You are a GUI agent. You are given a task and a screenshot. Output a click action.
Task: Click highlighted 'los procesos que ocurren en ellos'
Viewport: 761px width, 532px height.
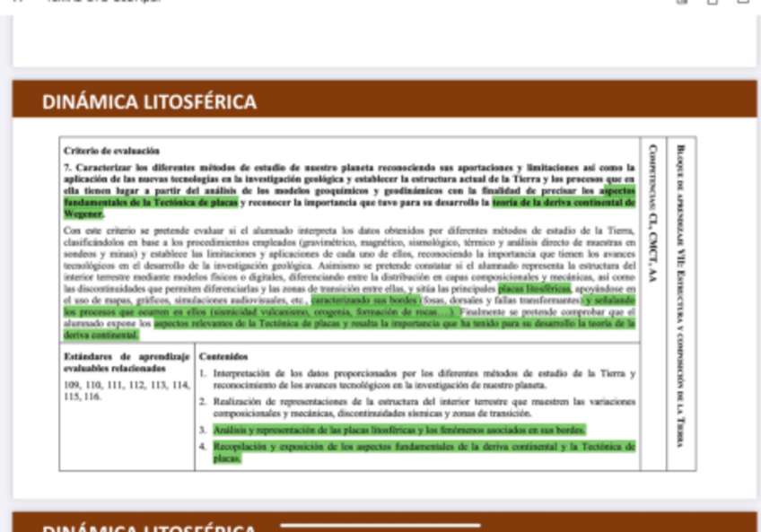pyautogui.click(x=136, y=312)
